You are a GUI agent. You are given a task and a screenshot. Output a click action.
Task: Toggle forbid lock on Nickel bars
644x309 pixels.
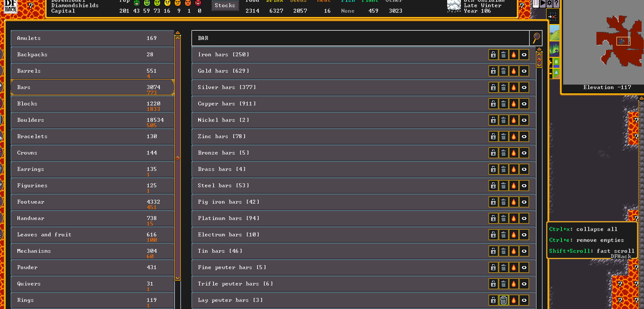coord(493,120)
